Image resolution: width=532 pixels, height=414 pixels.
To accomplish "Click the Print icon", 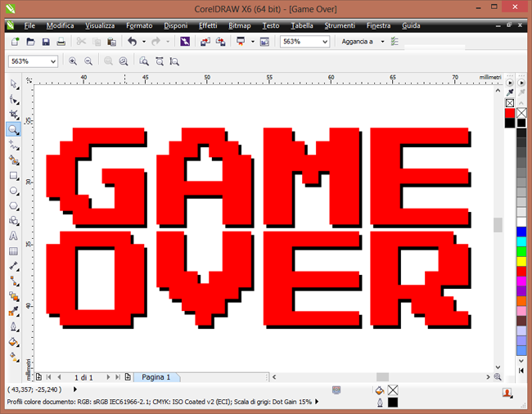I will tap(61, 42).
